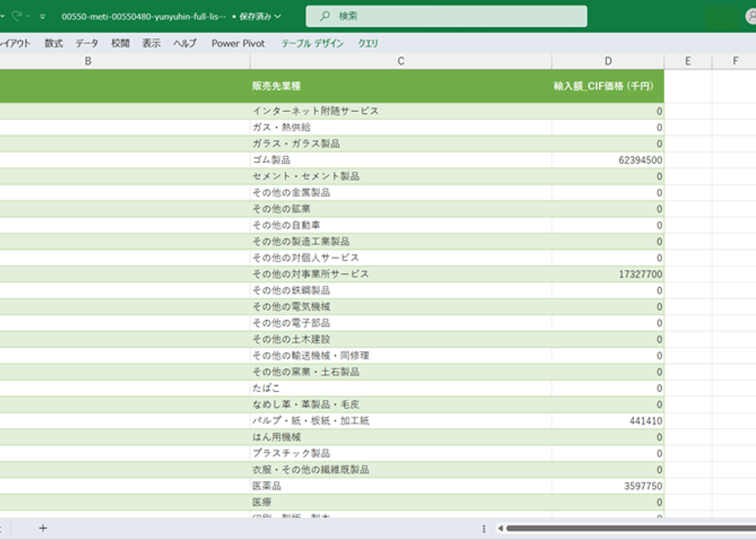
Task: Add a new sheet with plus button
Action: point(43,529)
